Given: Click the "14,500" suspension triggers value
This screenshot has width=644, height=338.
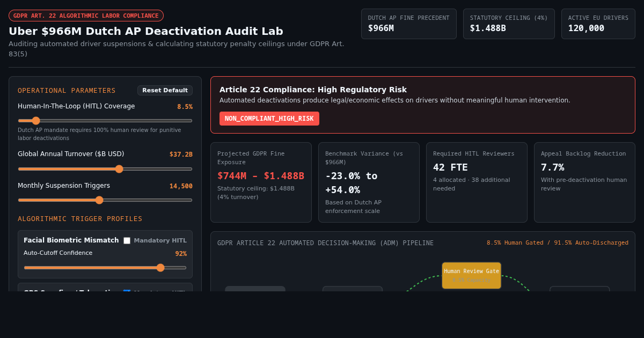Looking at the screenshot, I should point(181,186).
